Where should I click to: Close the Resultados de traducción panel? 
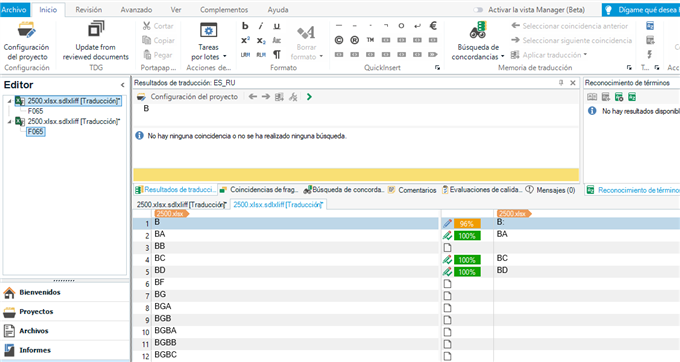pyautogui.click(x=572, y=82)
